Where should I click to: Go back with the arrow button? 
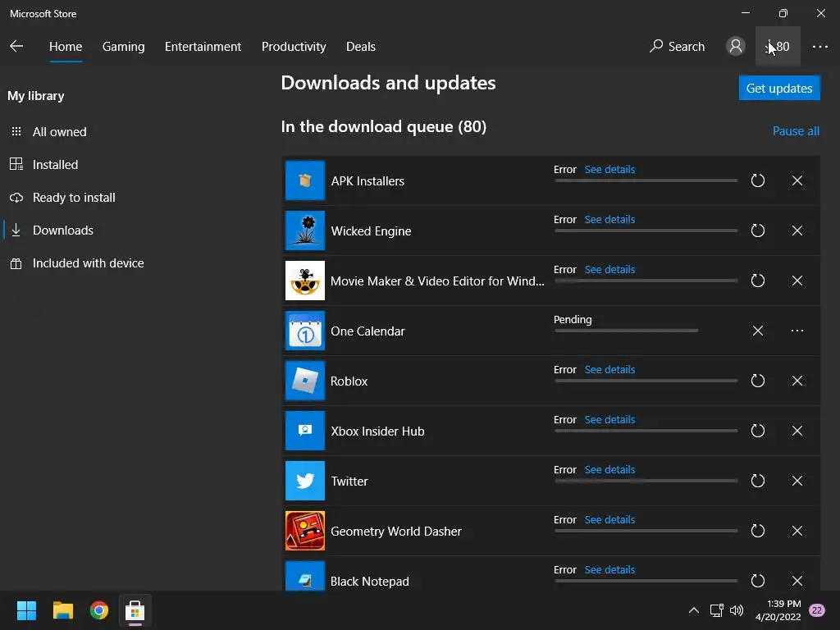(16, 46)
